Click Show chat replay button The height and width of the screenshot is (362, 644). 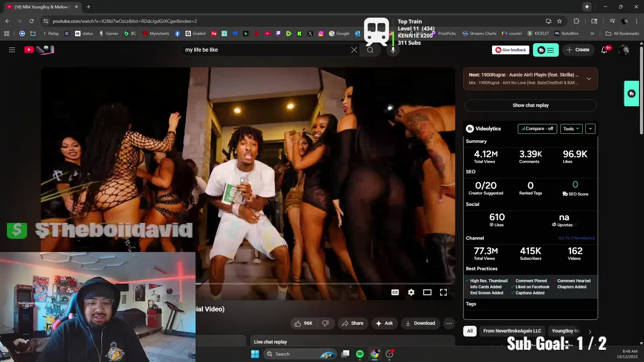(530, 105)
